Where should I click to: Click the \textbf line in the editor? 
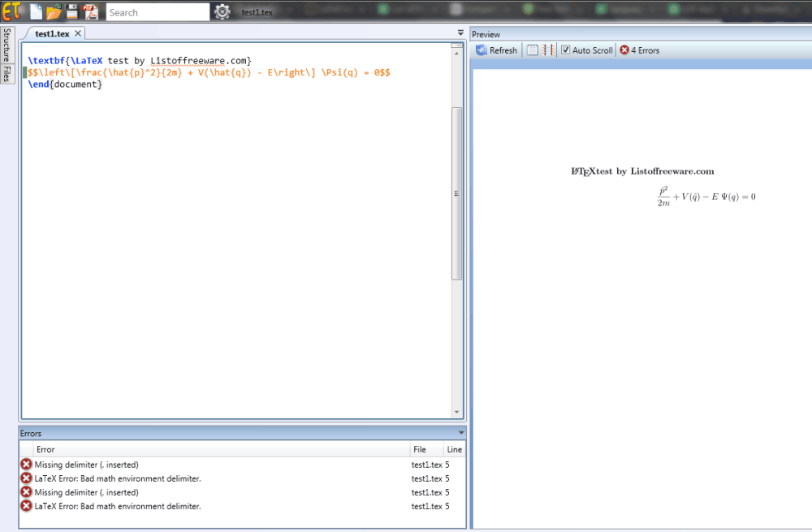[140, 61]
